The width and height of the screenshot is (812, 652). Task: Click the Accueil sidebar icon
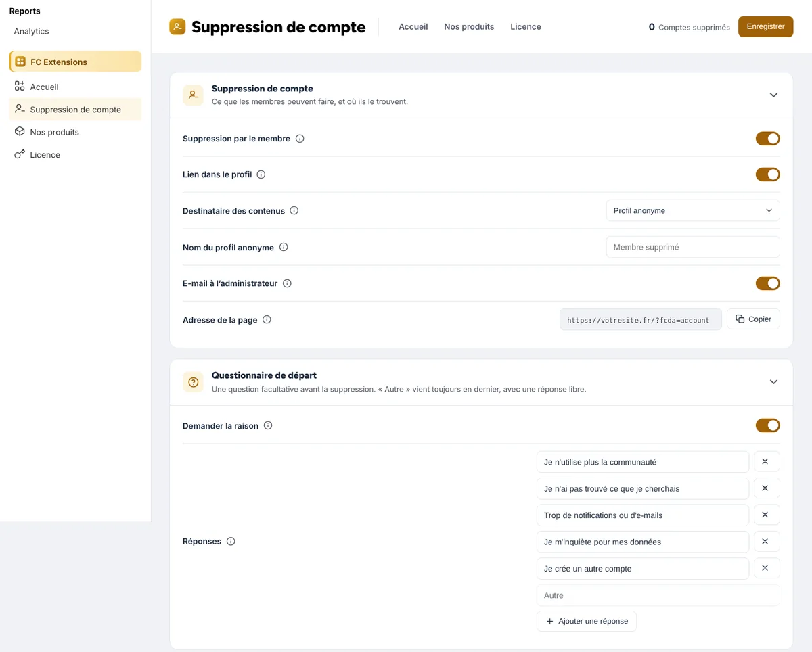click(20, 87)
